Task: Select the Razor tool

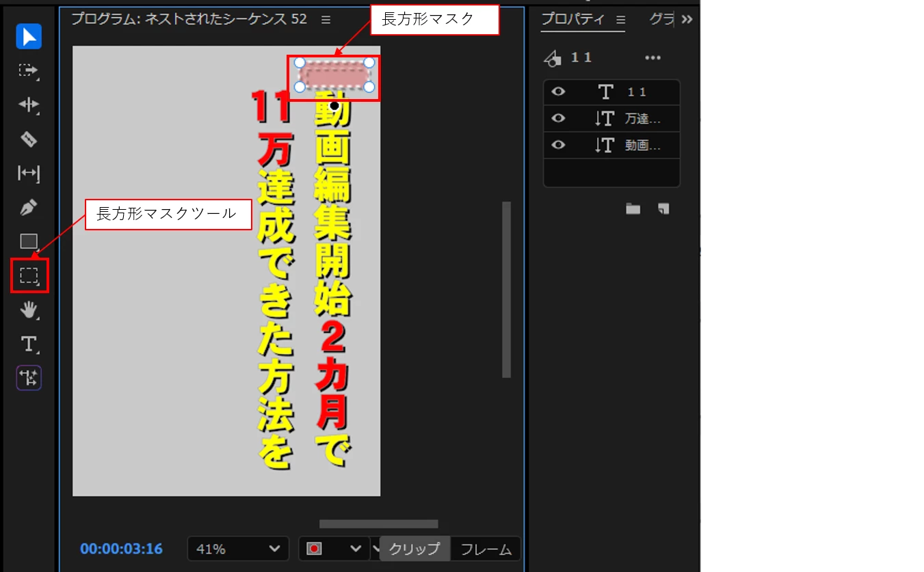Action: [29, 139]
